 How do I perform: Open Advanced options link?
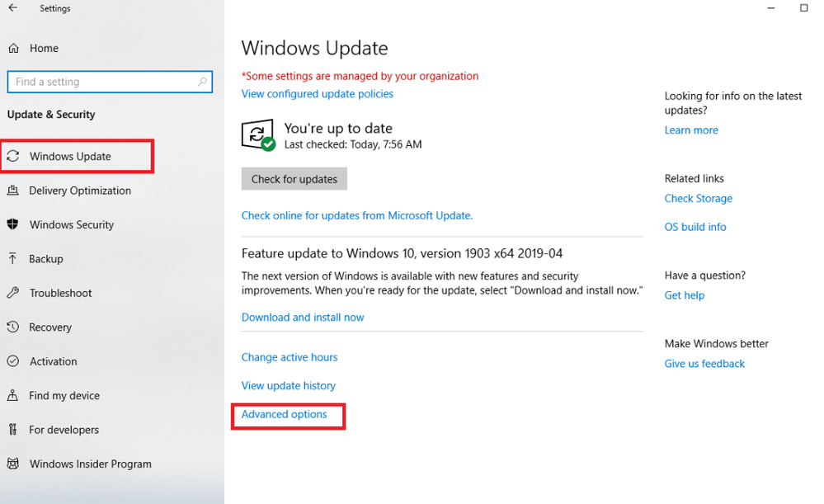285,414
